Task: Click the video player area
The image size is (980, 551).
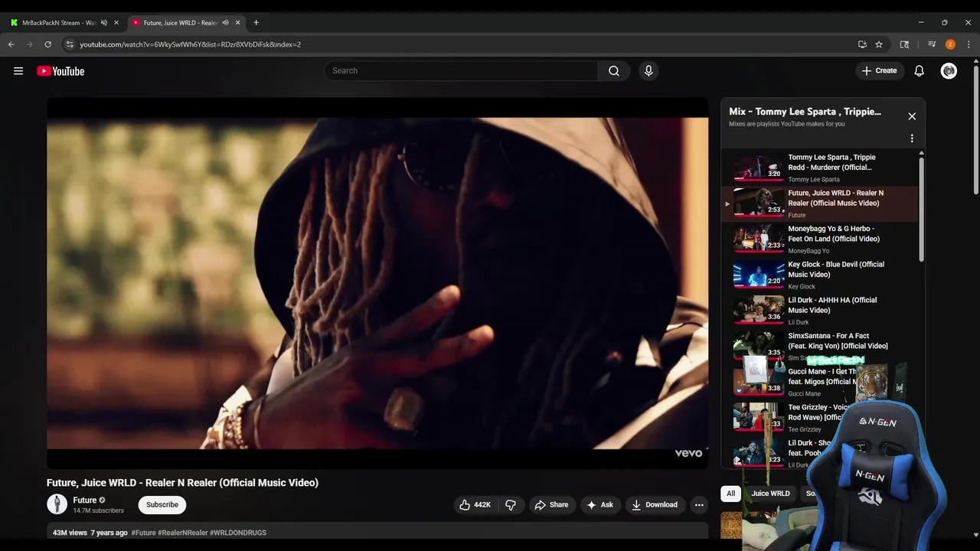Action: click(377, 283)
